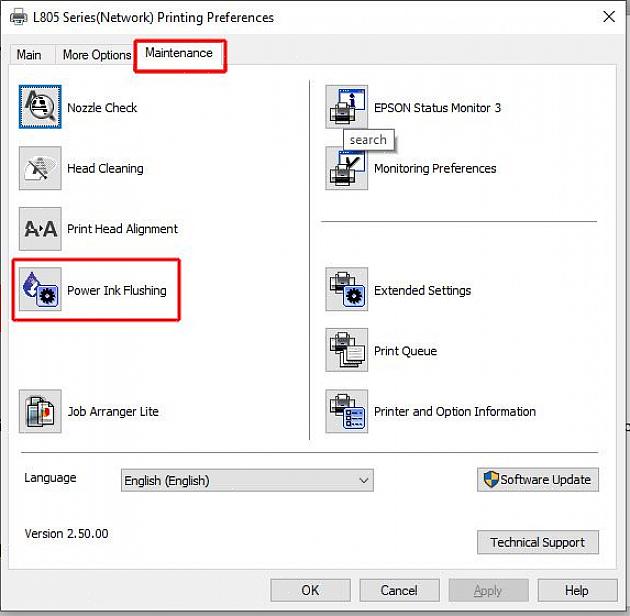
Task: Click the Nozzle Check label
Action: (102, 108)
